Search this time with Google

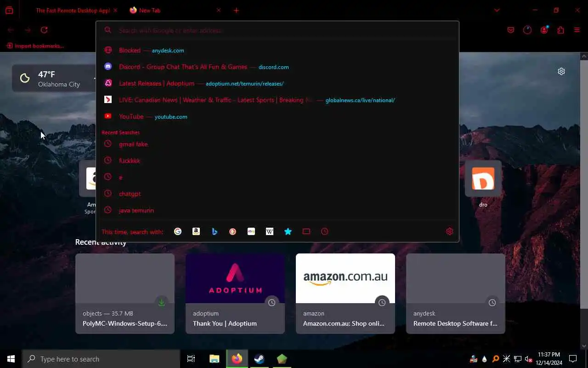pyautogui.click(x=178, y=231)
